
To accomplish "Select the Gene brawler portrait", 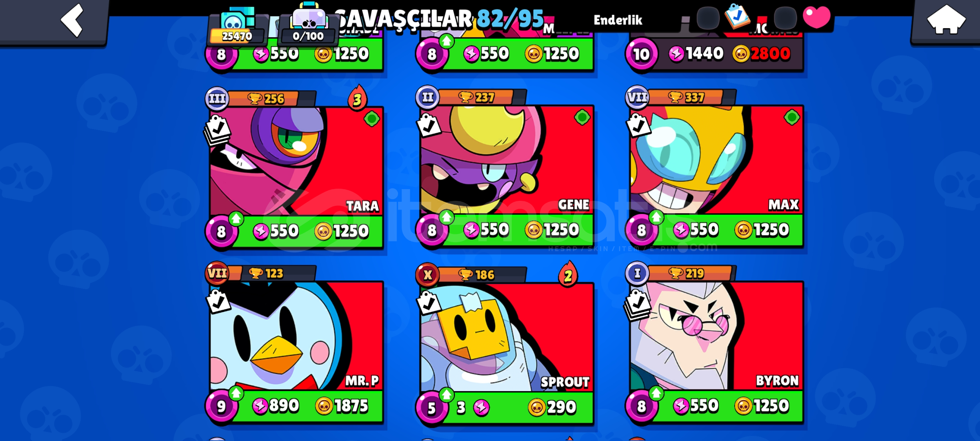I will click(506, 160).
